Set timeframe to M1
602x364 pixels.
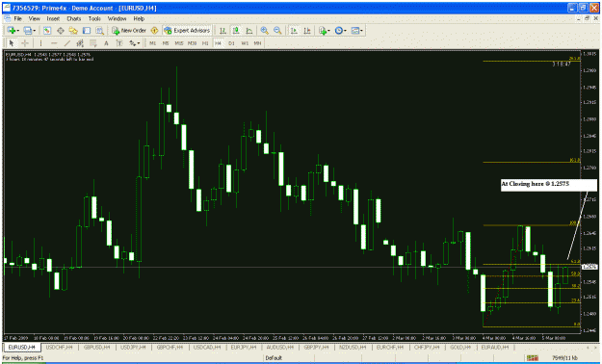click(x=153, y=43)
